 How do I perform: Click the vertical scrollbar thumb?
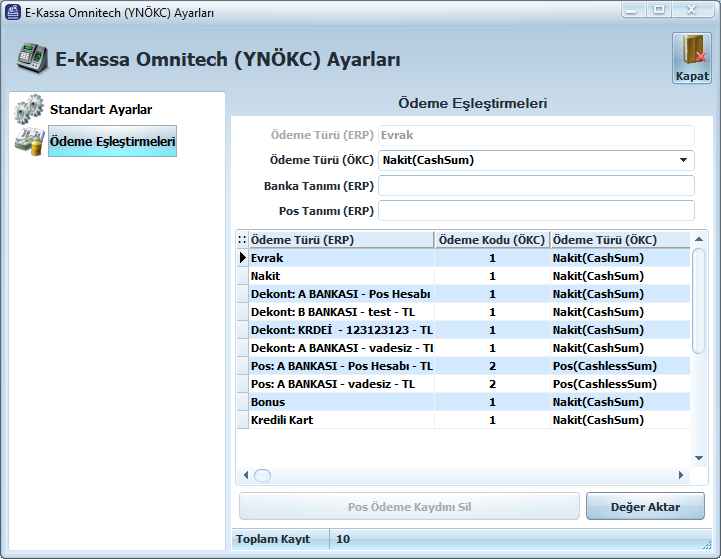[x=699, y=301]
